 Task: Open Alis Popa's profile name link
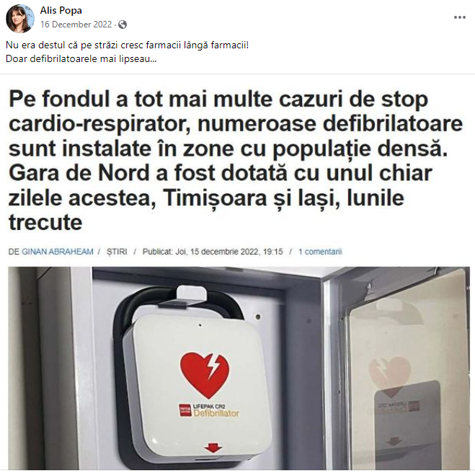pos(61,10)
